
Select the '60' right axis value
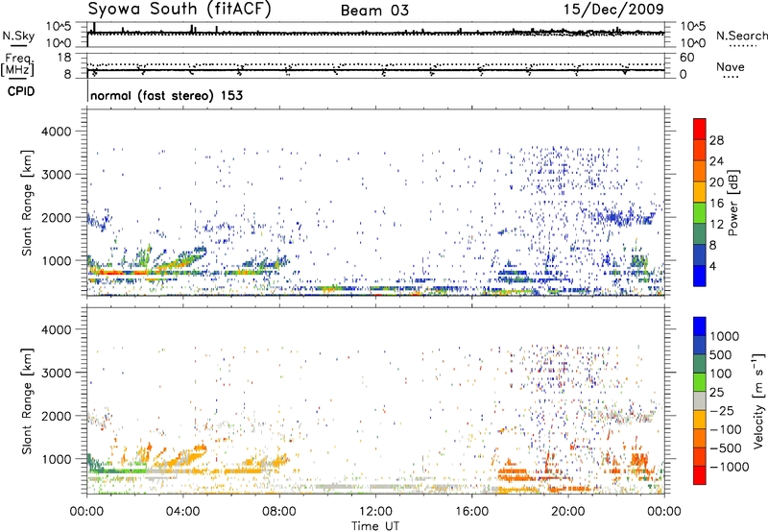click(686, 58)
